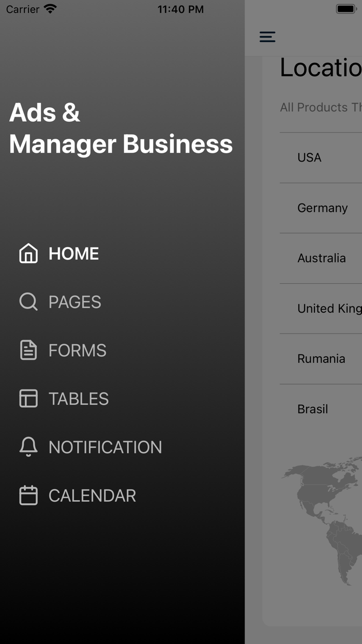Choose Australia in the locations list

click(x=322, y=258)
